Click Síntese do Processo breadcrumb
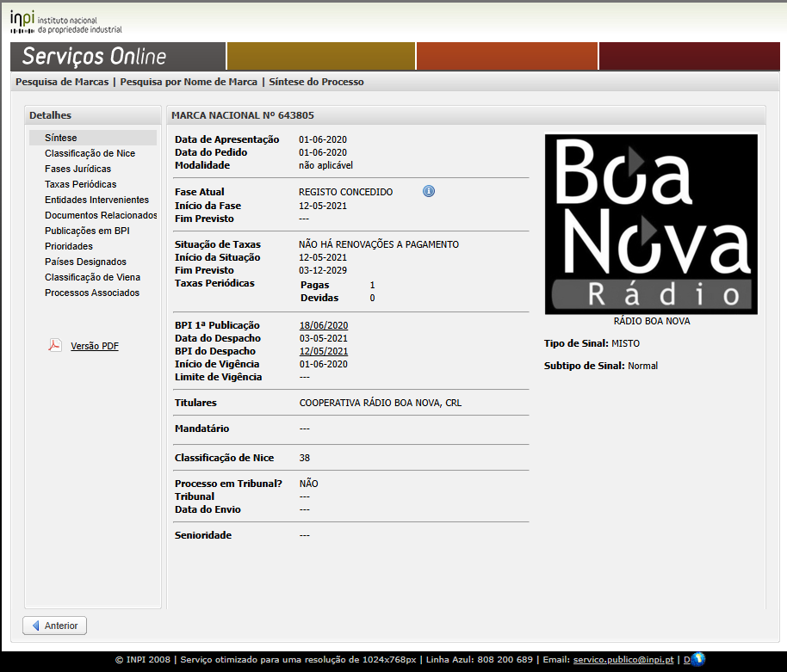Image resolution: width=787 pixels, height=672 pixels. [316, 82]
